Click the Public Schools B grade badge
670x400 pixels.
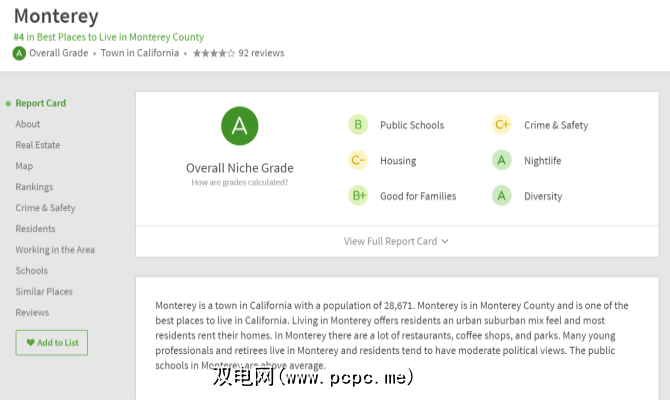[358, 125]
